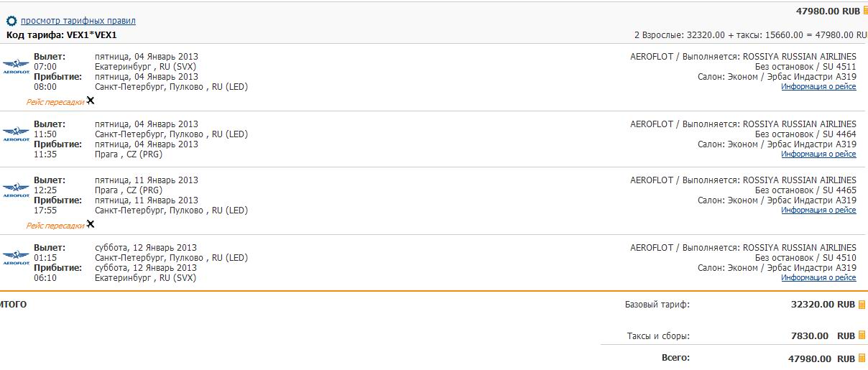
Task: Click the transfer airplane icon after third flight
Action: tap(90, 224)
